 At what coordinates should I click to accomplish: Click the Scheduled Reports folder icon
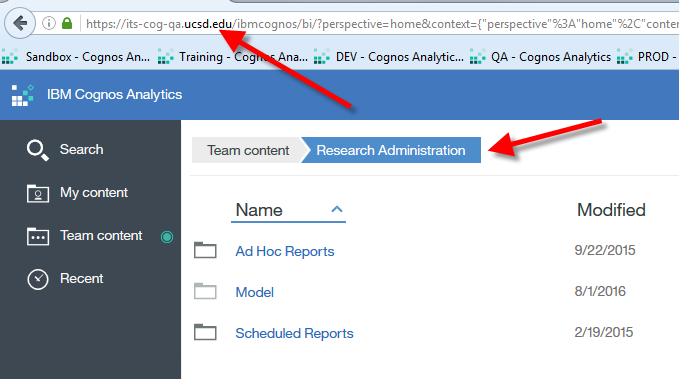205,332
